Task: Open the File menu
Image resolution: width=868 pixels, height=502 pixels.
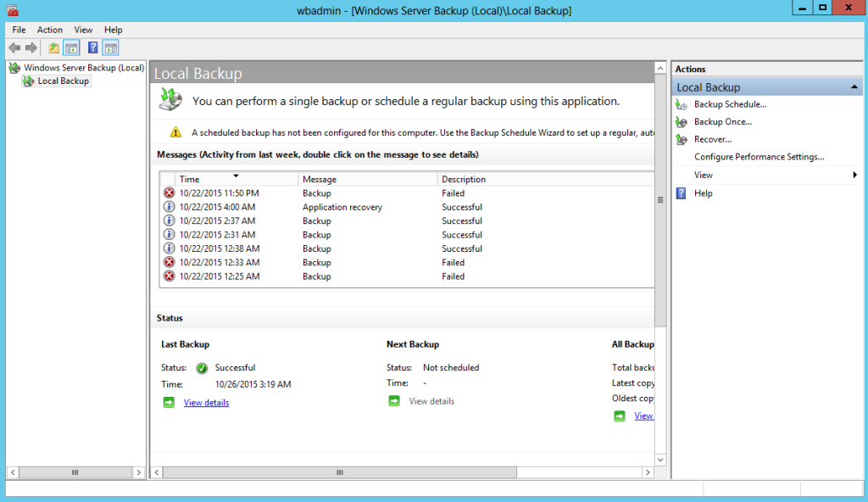Action: [18, 29]
